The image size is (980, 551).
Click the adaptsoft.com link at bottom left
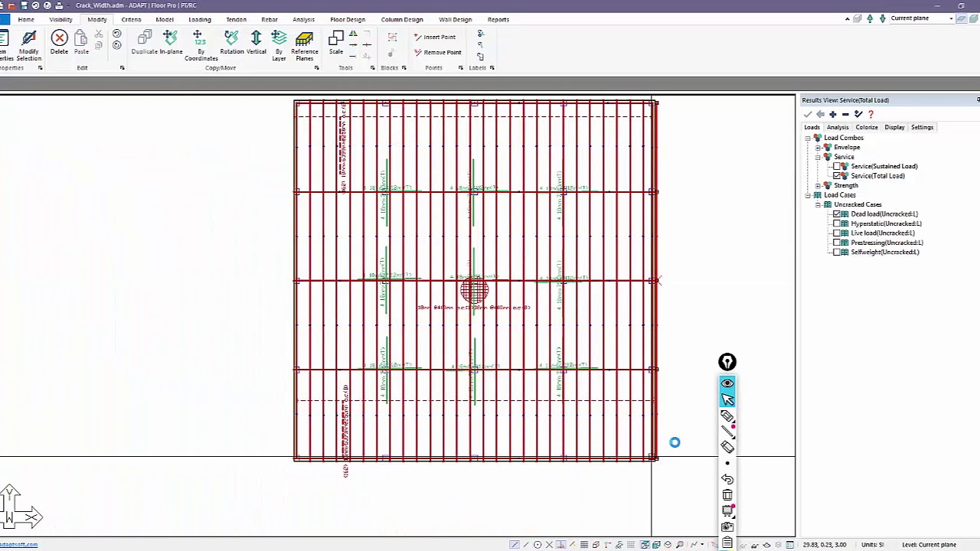[x=18, y=545]
